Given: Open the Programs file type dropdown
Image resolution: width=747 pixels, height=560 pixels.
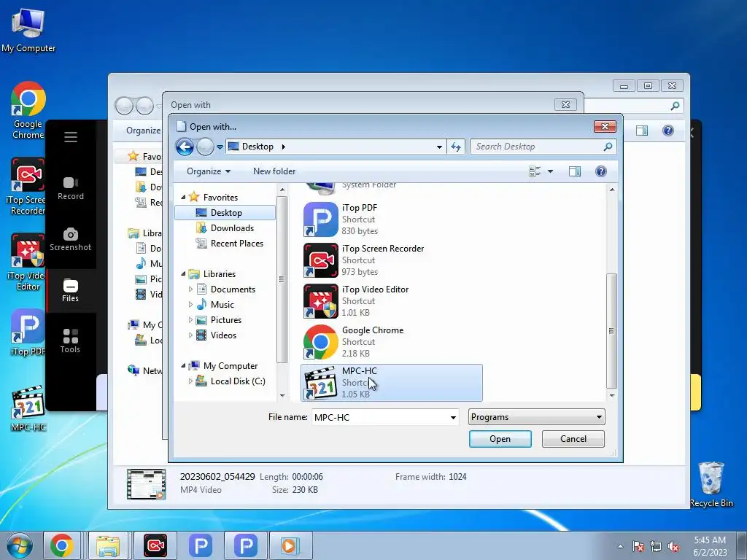Looking at the screenshot, I should [x=536, y=417].
